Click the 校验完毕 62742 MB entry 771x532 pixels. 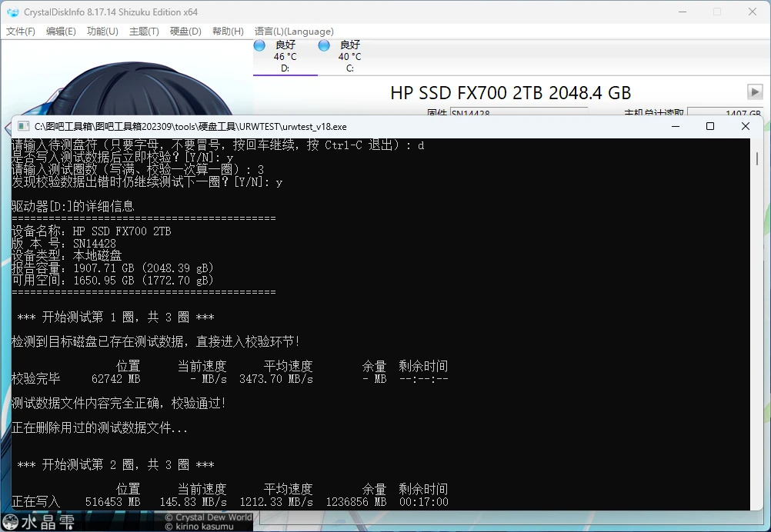click(76, 379)
